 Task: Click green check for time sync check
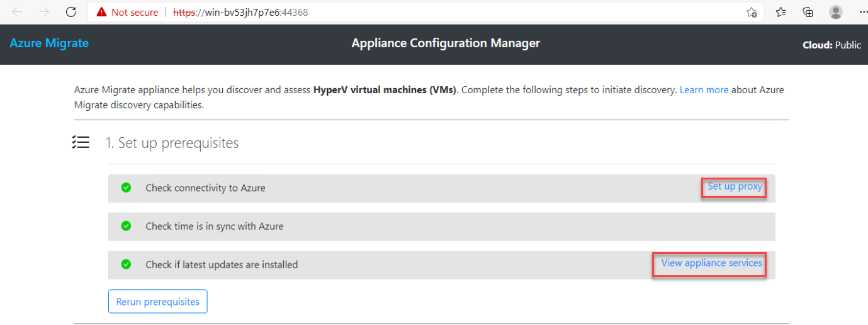coord(126,225)
